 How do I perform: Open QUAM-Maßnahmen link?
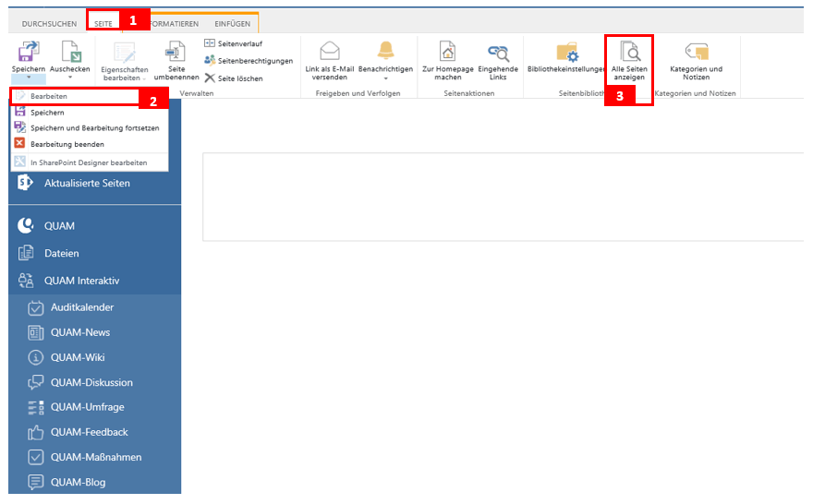(96, 457)
